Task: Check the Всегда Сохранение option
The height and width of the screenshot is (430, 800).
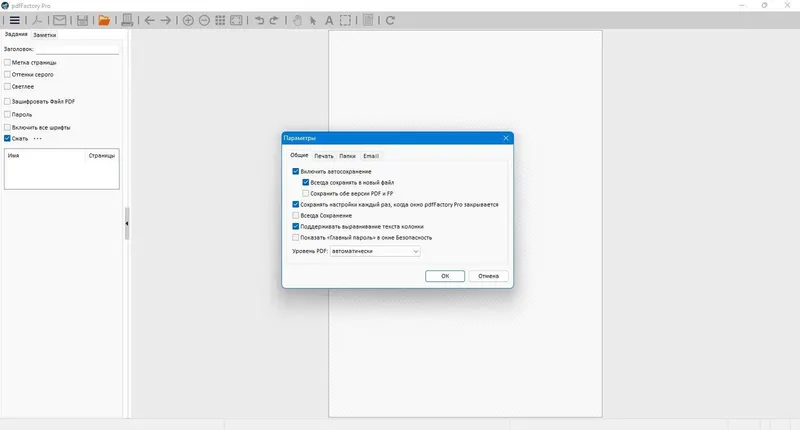Action: click(295, 215)
